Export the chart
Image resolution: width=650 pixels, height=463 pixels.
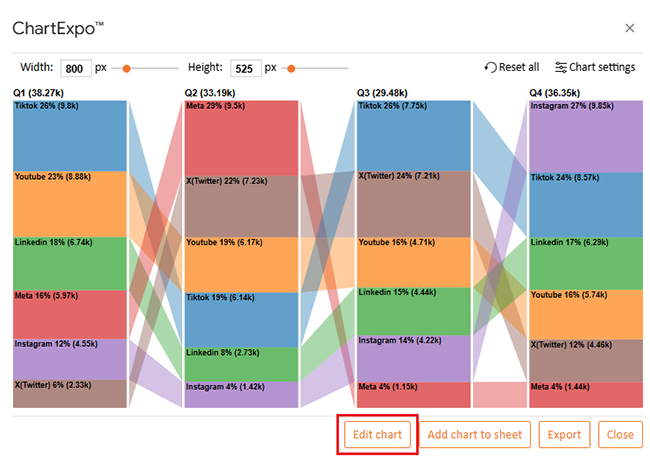(563, 435)
